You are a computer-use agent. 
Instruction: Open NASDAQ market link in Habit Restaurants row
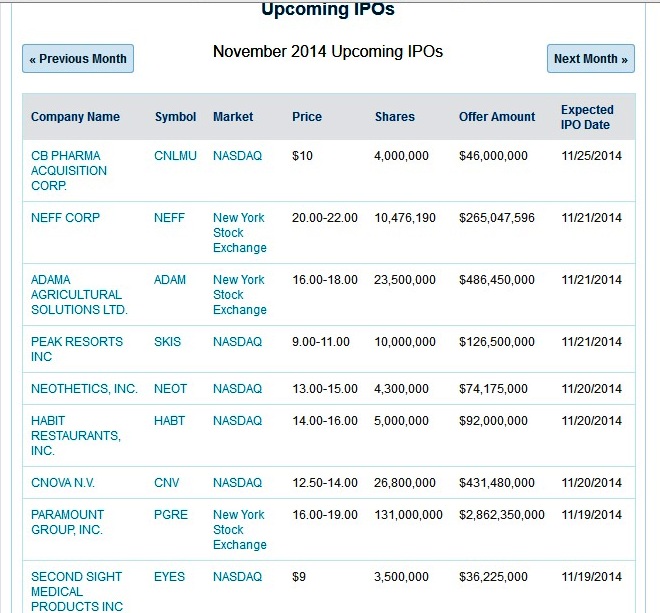pyautogui.click(x=237, y=421)
